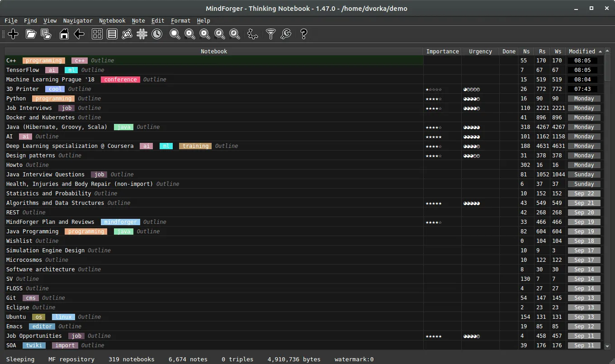Image resolution: width=615 pixels, height=364 pixels.
Task: Select the TensorFlow notebook row
Action: 304,70
